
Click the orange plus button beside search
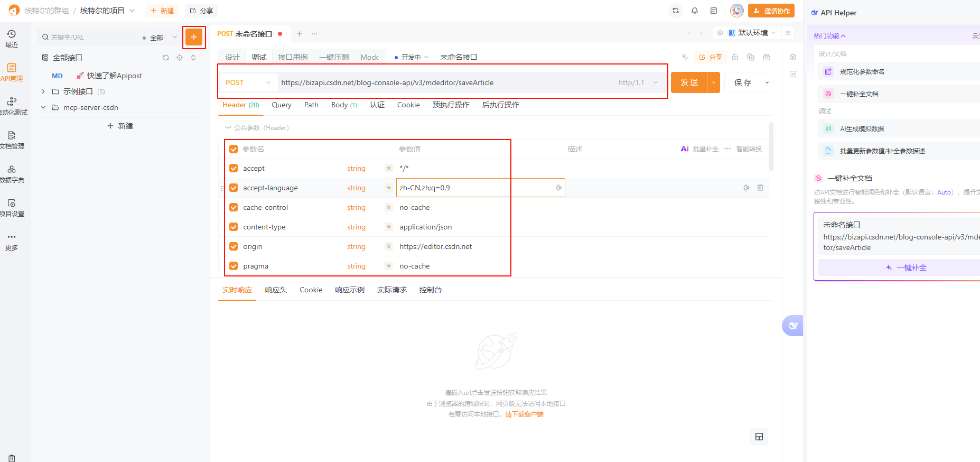tap(194, 37)
